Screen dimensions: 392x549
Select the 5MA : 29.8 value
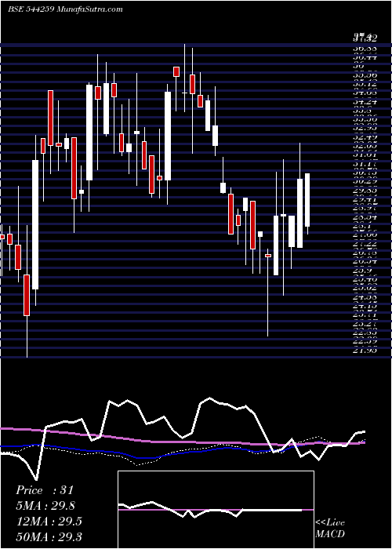tap(45, 505)
